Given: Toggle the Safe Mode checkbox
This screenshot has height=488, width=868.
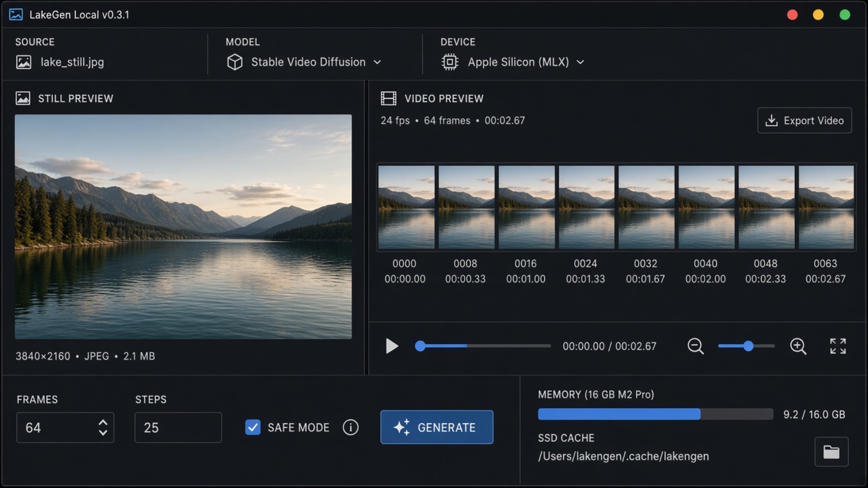Looking at the screenshot, I should 253,427.
